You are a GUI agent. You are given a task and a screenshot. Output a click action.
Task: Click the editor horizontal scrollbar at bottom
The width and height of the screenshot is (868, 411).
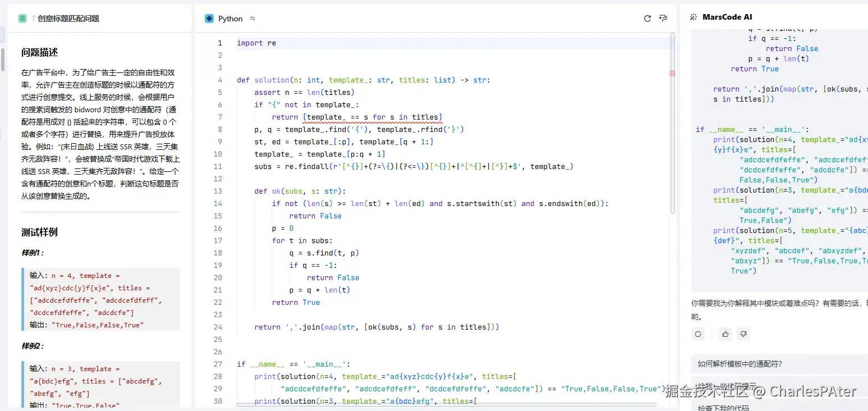tap(446, 404)
